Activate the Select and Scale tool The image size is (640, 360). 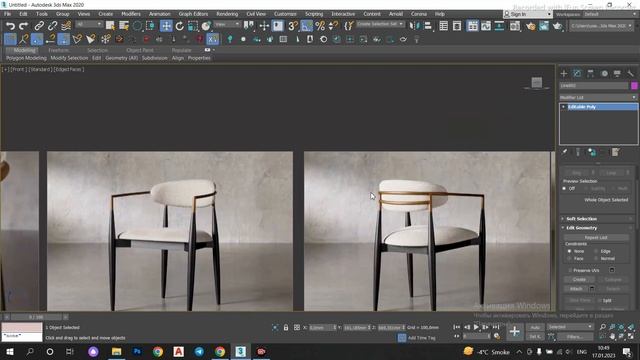(193, 26)
